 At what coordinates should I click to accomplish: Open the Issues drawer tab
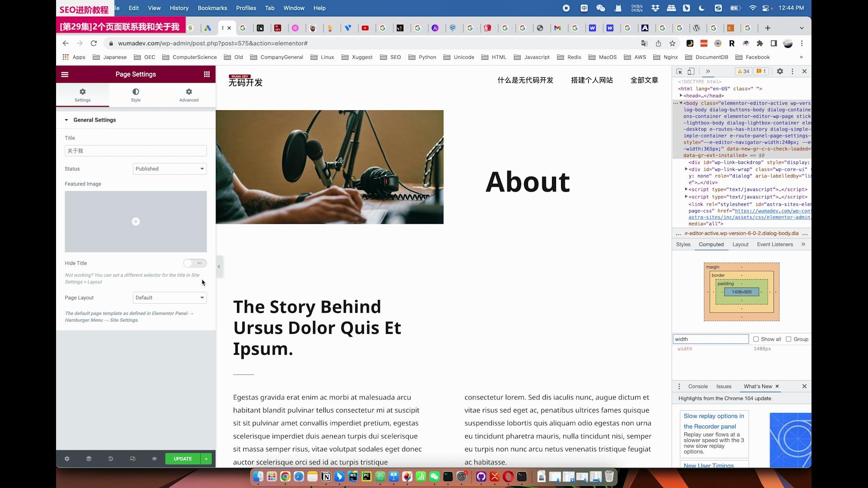pyautogui.click(x=723, y=386)
